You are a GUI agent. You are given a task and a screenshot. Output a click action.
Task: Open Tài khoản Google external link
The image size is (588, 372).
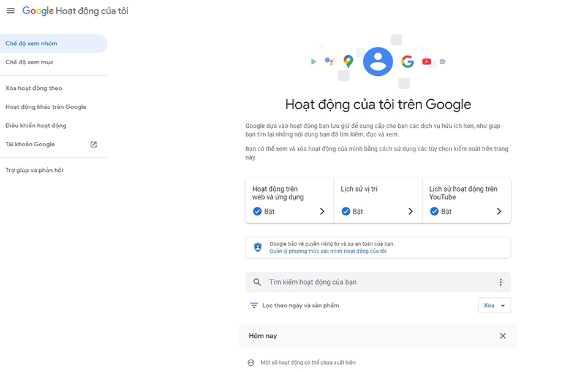[x=93, y=144]
